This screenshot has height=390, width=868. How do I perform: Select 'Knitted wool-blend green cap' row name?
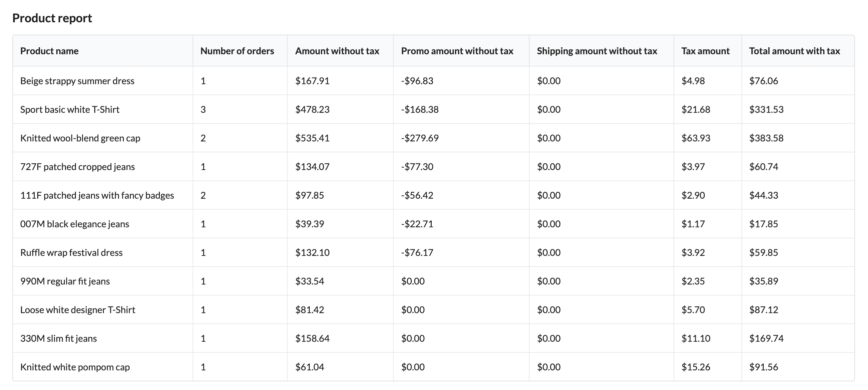pyautogui.click(x=80, y=138)
